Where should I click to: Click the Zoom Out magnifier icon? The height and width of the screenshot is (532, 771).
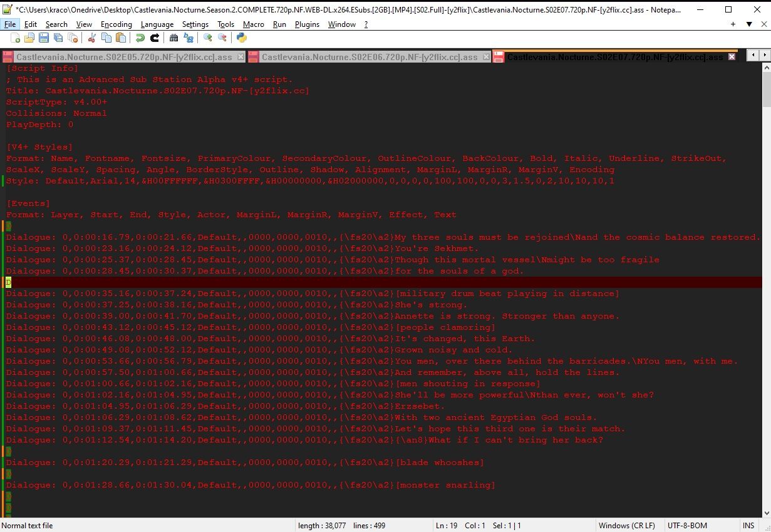222,38
